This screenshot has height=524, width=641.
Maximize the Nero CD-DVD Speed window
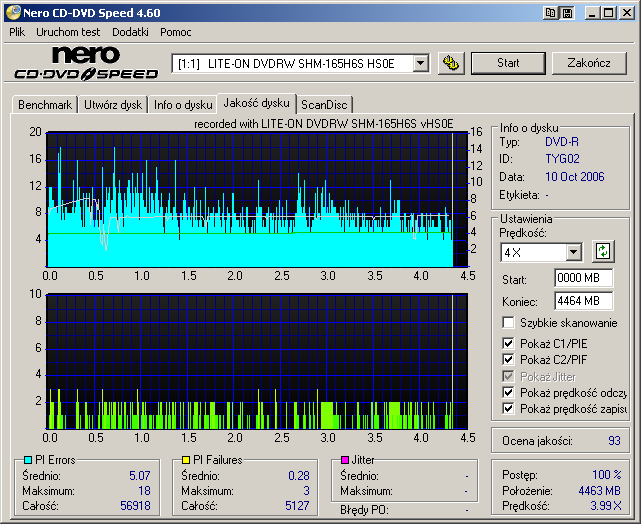tap(609, 13)
